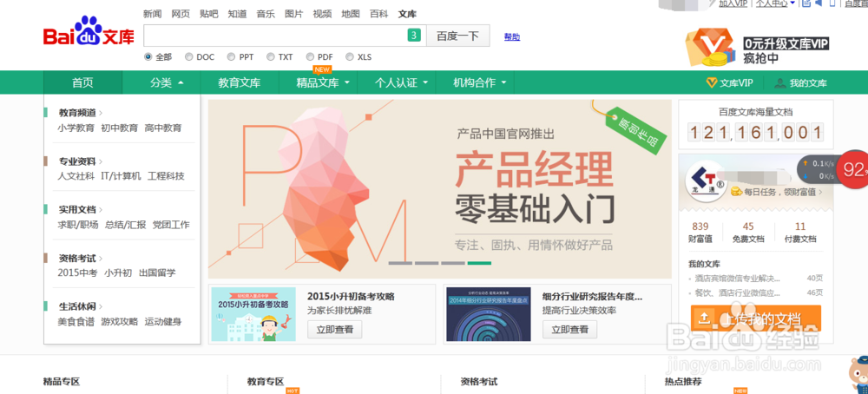Open the 酒店宾馆微信专业解决 document link
The height and width of the screenshot is (394, 868).
coord(737,279)
